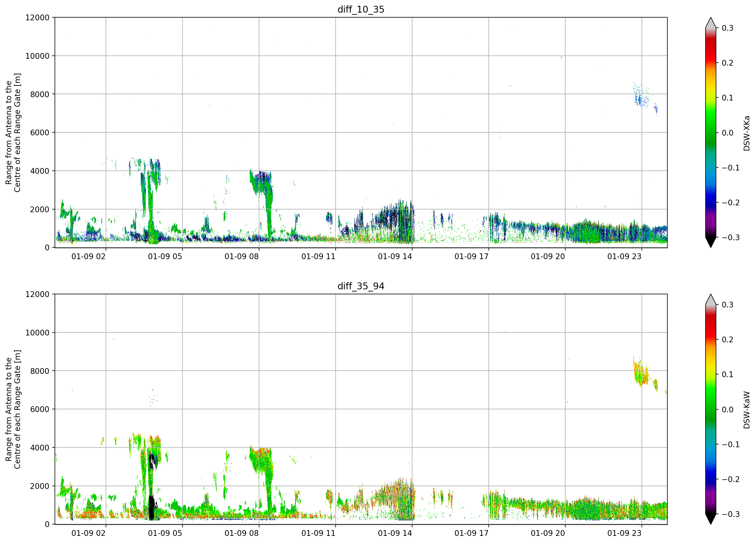
Task: Click the top plot 12000 y-axis label
Action: coord(37,17)
